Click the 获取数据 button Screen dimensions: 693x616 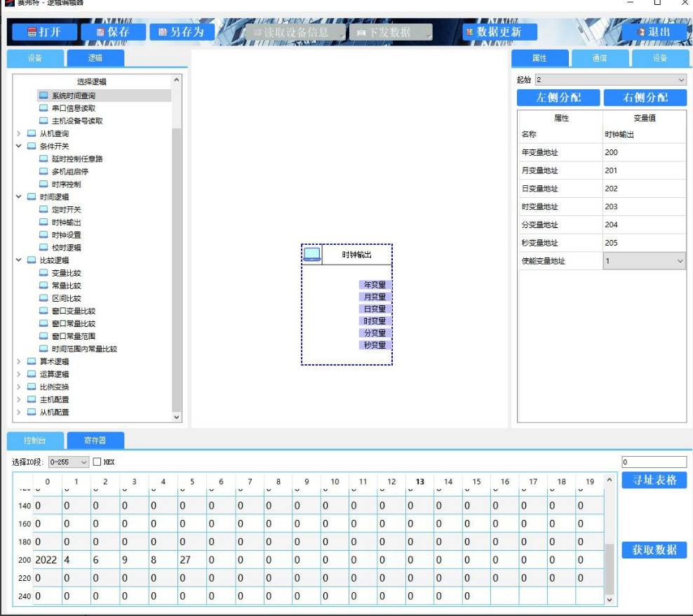(x=654, y=550)
